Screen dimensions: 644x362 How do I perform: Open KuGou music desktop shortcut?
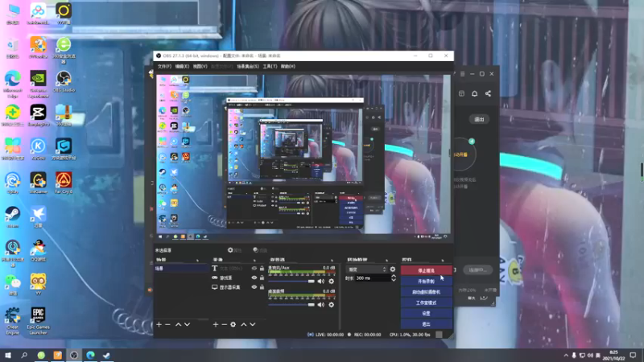(x=38, y=149)
